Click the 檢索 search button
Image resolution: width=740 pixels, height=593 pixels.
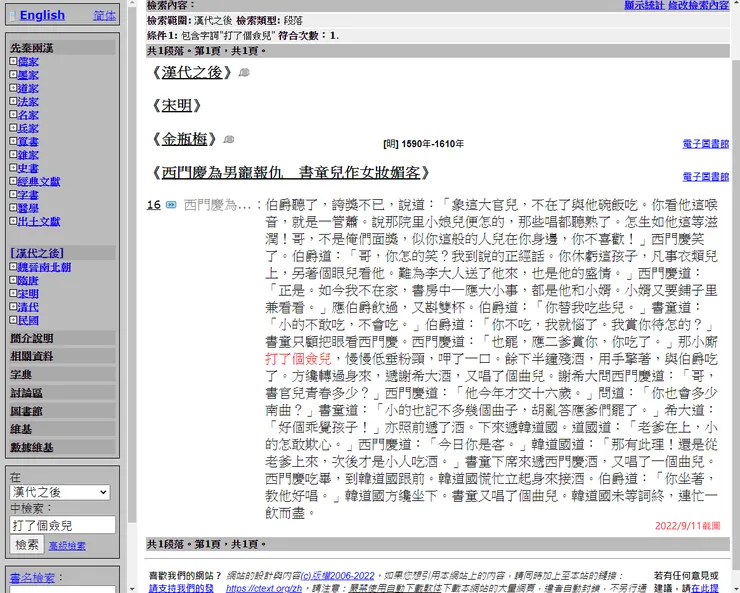[27, 545]
